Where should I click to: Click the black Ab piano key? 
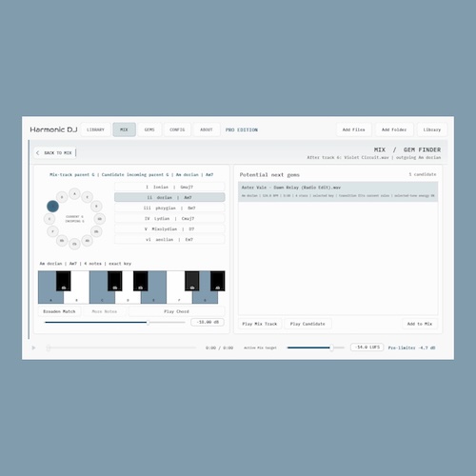[x=218, y=281]
